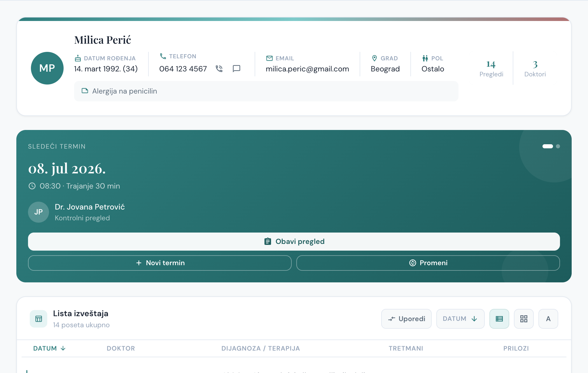This screenshot has height=373, width=588.
Task: Select the second carousel dot indicator
Action: (558, 146)
